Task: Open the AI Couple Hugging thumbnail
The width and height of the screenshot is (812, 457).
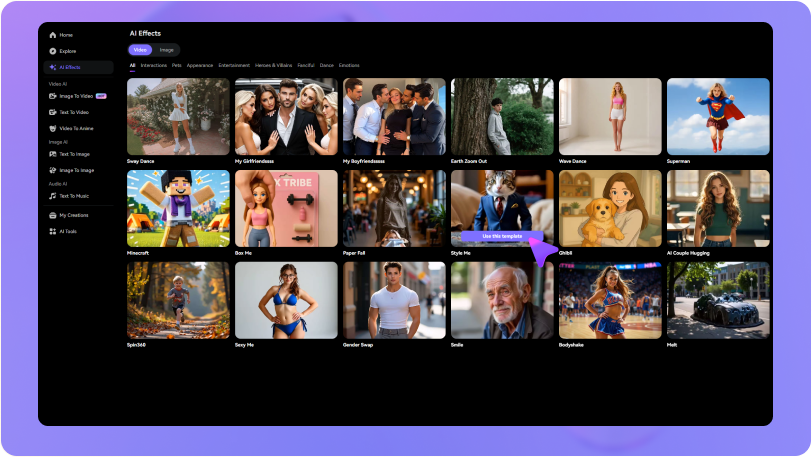Action: 718,208
